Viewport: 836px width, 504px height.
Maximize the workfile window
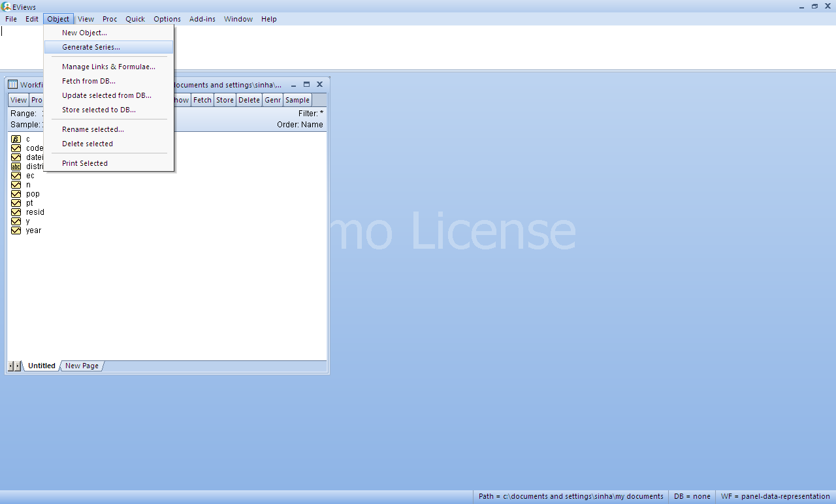[306, 84]
